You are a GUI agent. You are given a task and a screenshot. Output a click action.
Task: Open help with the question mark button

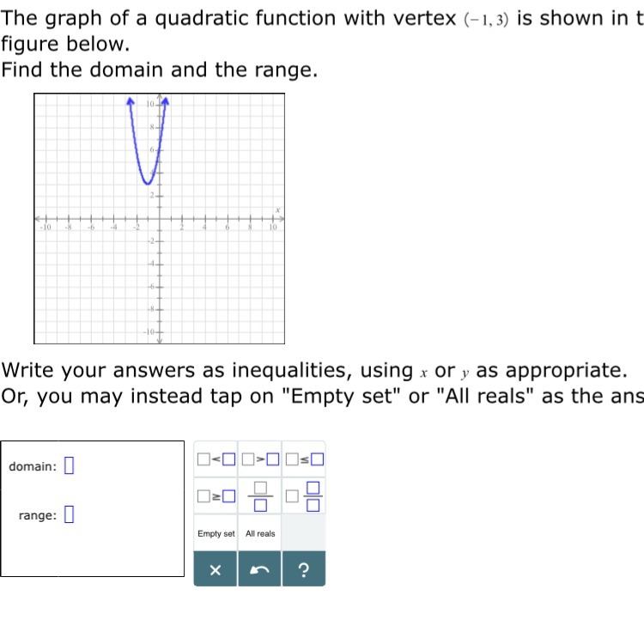tap(304, 570)
